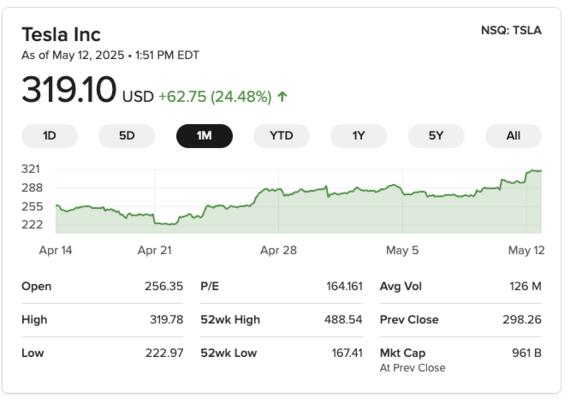Click the 52wk High row label
The width and height of the screenshot is (570, 404).
(230, 320)
